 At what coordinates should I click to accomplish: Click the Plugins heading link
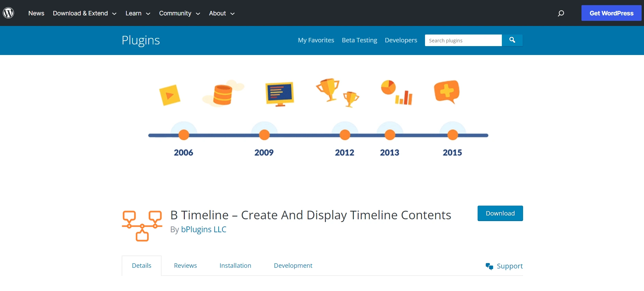point(141,40)
